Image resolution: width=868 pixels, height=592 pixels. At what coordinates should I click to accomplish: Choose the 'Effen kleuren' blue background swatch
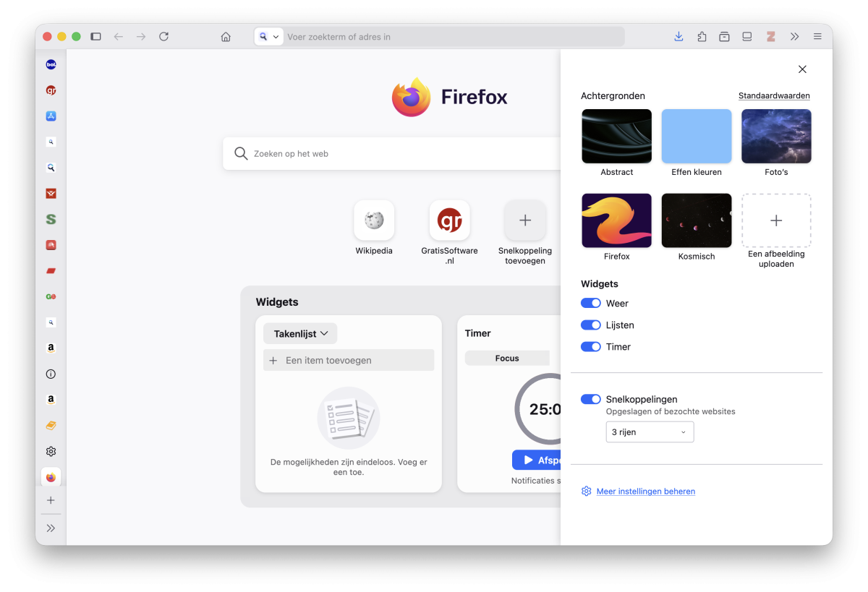tap(697, 137)
